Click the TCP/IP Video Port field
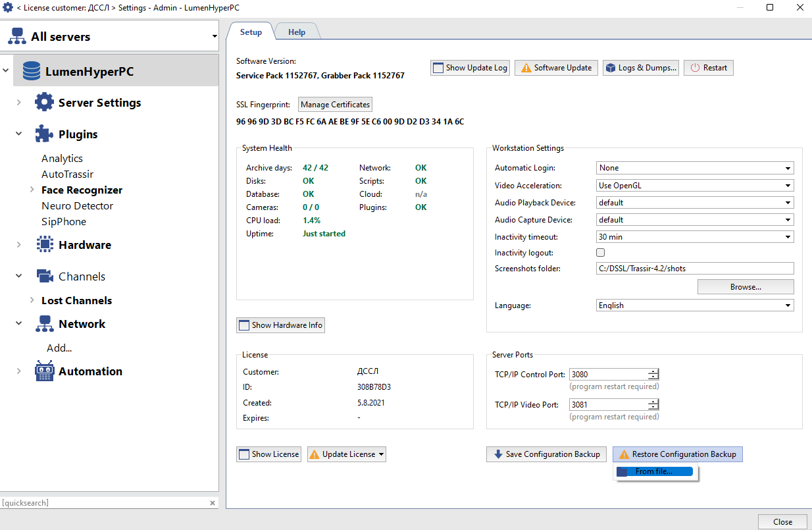The width and height of the screenshot is (812, 530). [608, 405]
